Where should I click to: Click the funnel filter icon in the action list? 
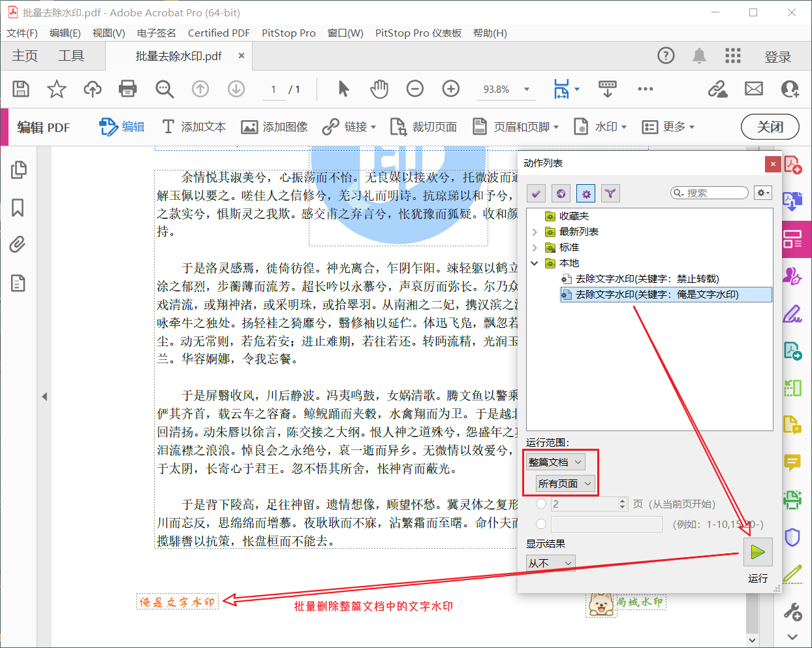610,193
